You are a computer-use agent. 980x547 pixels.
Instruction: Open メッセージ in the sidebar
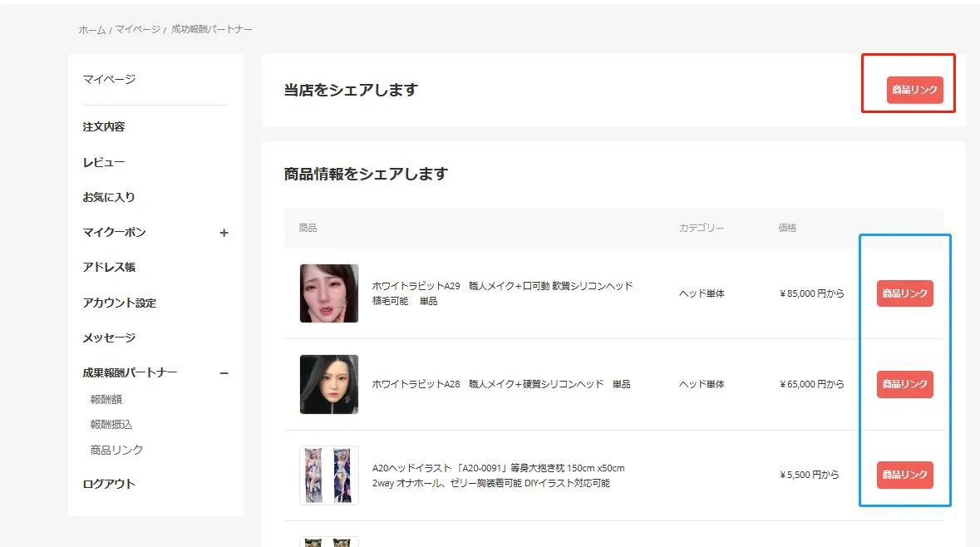point(109,338)
